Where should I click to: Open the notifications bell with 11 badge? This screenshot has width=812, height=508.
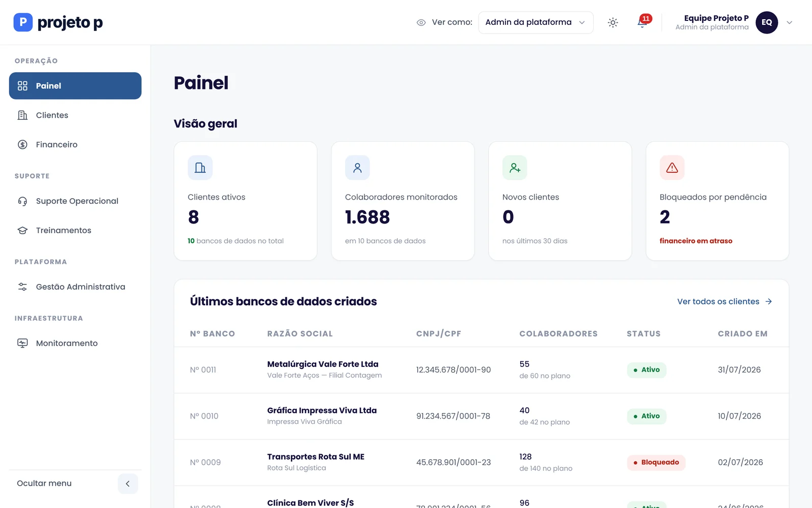(x=643, y=22)
